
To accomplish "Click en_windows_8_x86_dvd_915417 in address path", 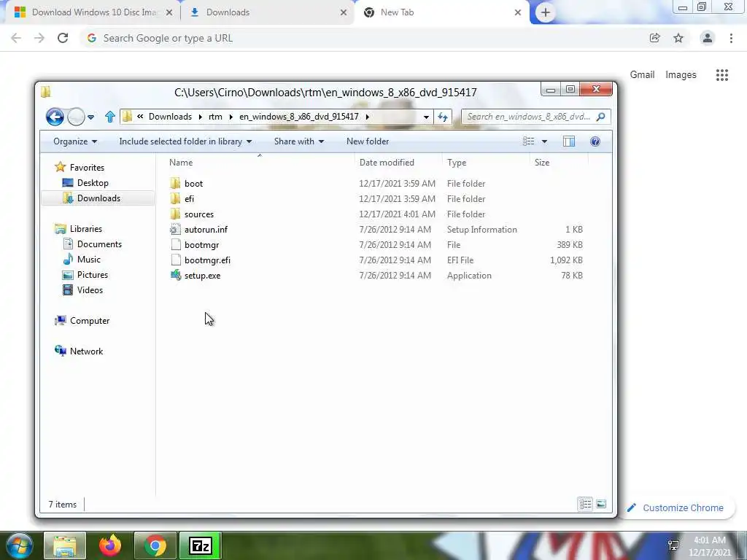I will tap(298, 117).
